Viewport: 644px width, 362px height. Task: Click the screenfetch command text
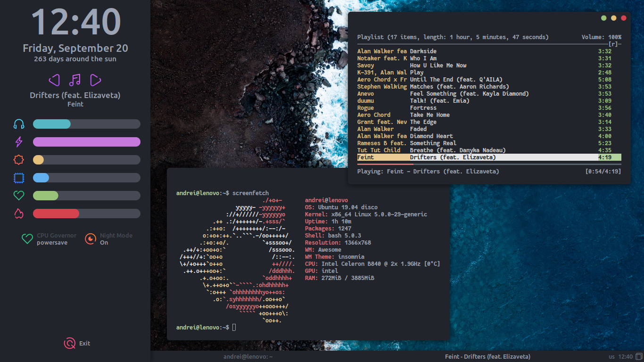tap(251, 193)
